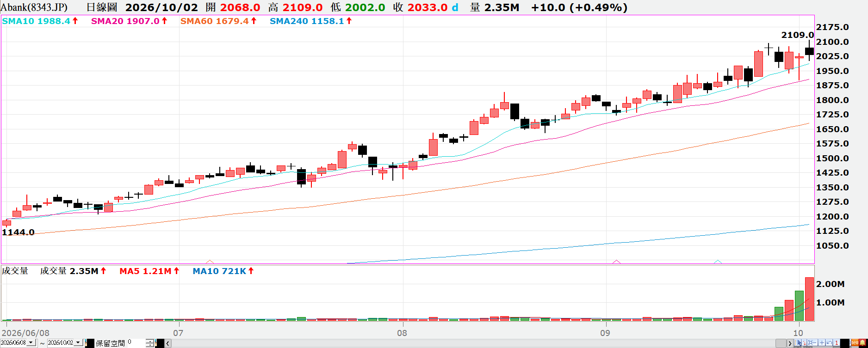The height and width of the screenshot is (348, 868).
Task: Click the closing price 2033.0 value
Action: pyautogui.click(x=428, y=7)
